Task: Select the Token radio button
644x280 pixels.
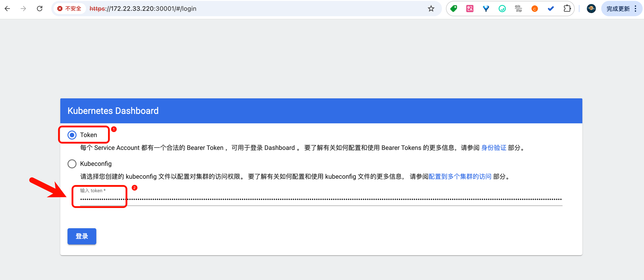Action: [x=72, y=135]
